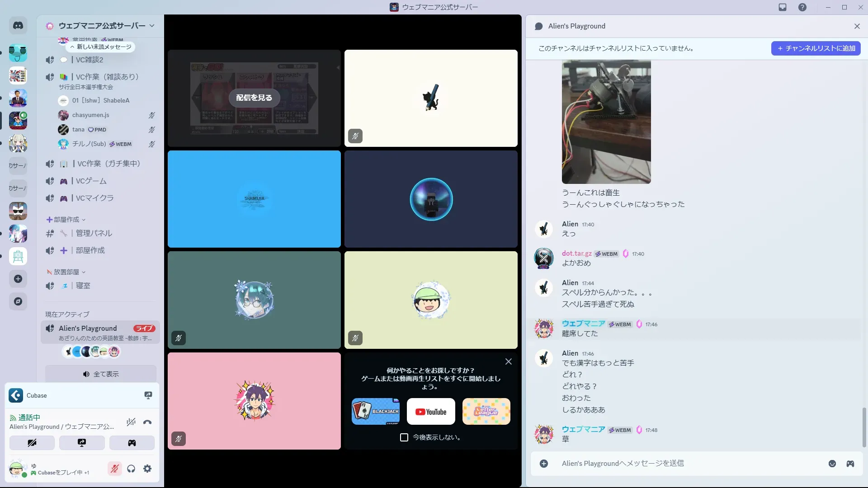Disconnect from the voice call
Image resolution: width=868 pixels, height=488 pixels.
147,422
